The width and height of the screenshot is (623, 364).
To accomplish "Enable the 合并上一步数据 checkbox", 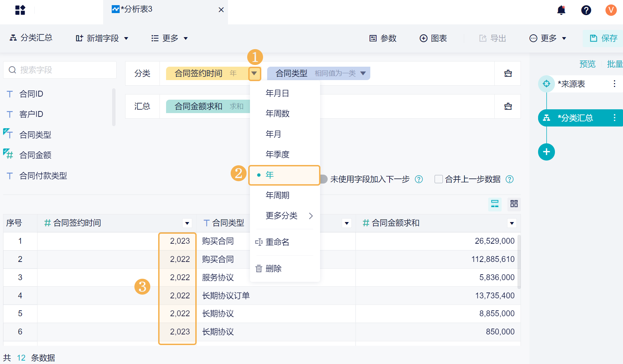I will 438,179.
